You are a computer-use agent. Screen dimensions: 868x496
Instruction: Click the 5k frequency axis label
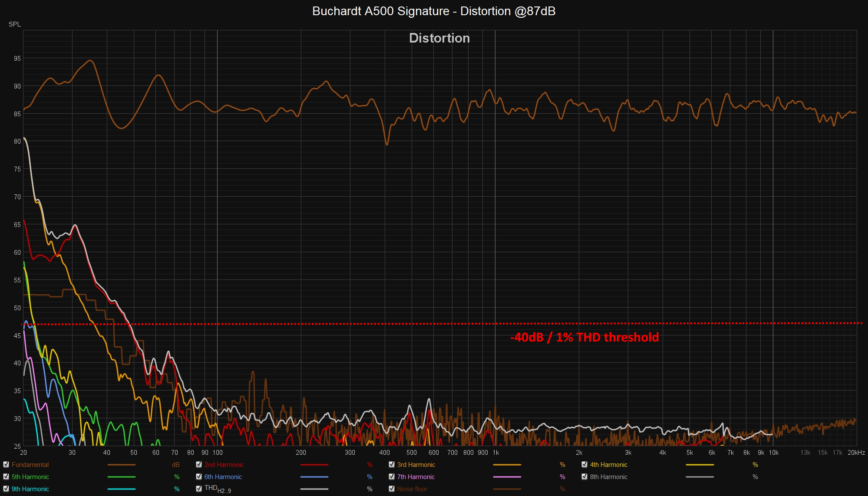coord(690,453)
